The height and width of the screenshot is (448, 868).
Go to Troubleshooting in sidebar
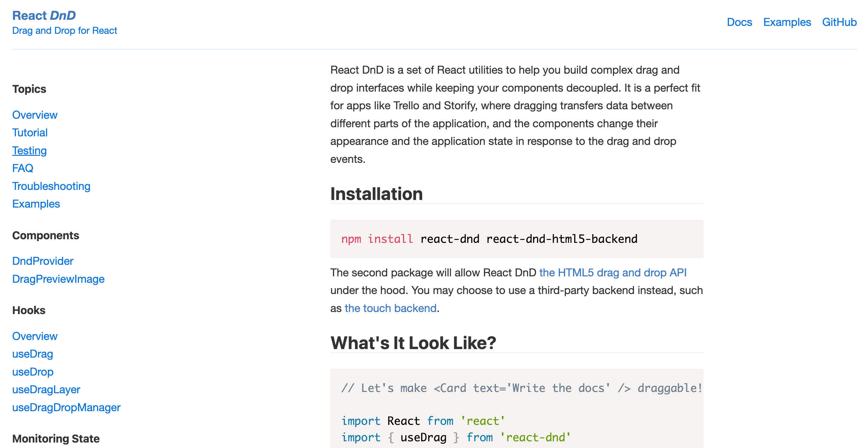(51, 186)
